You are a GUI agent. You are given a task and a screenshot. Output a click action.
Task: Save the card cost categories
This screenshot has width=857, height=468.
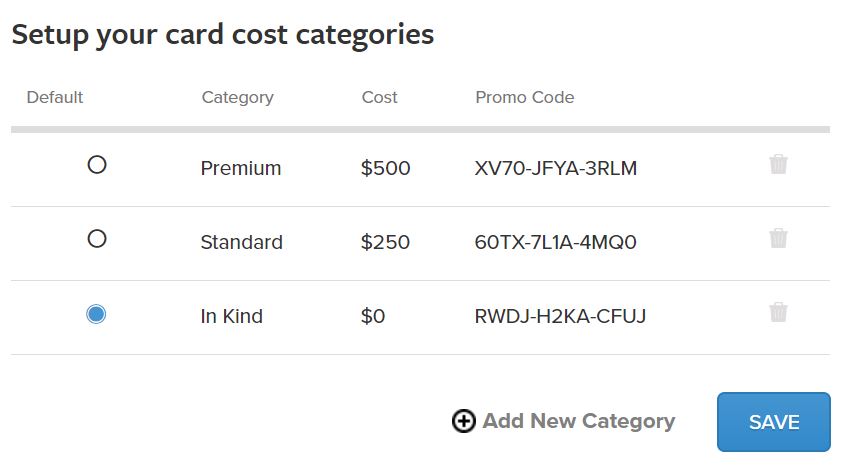(773, 422)
